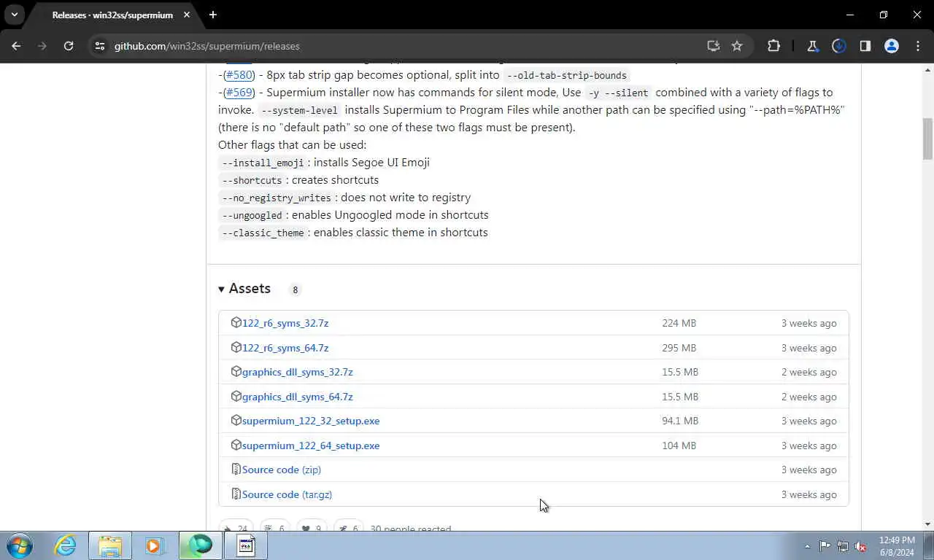
Task: Open the profile avatar menu
Action: point(892,46)
